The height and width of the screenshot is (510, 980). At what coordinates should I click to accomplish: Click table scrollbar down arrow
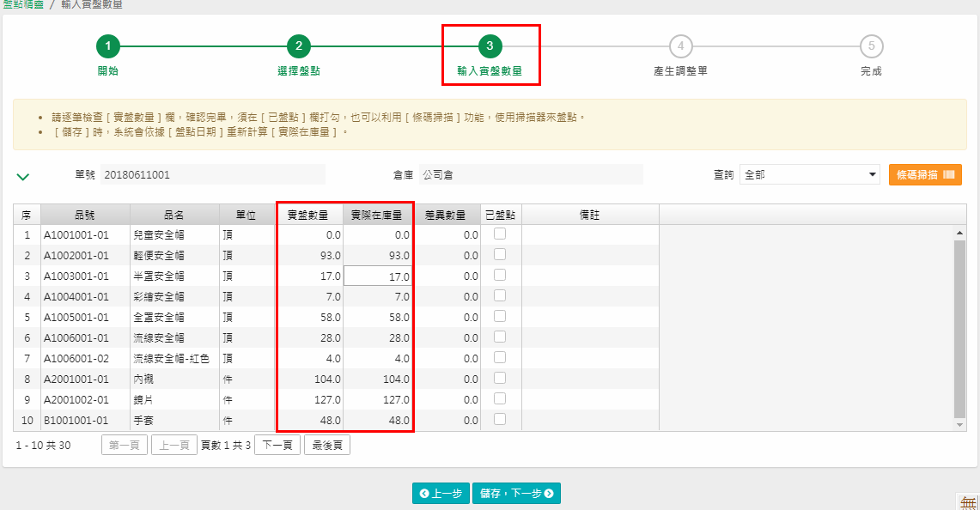tap(960, 425)
